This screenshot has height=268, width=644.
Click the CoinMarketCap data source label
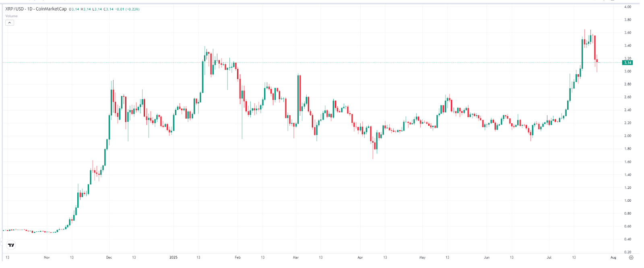[51, 9]
